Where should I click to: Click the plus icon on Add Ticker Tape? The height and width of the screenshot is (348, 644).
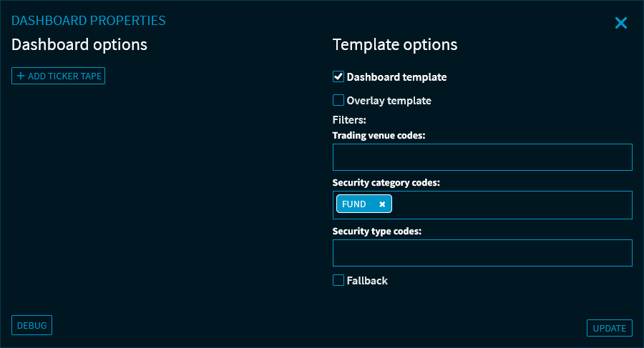pos(20,76)
